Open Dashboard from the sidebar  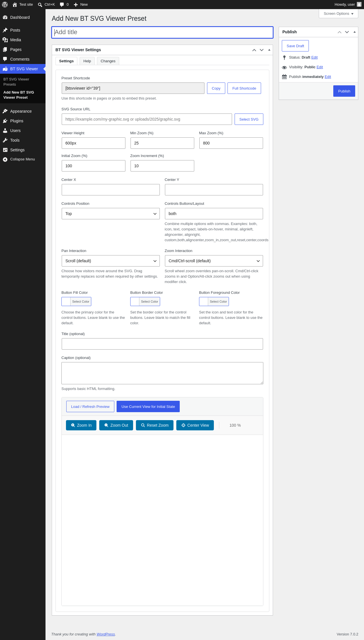[x=23, y=17]
